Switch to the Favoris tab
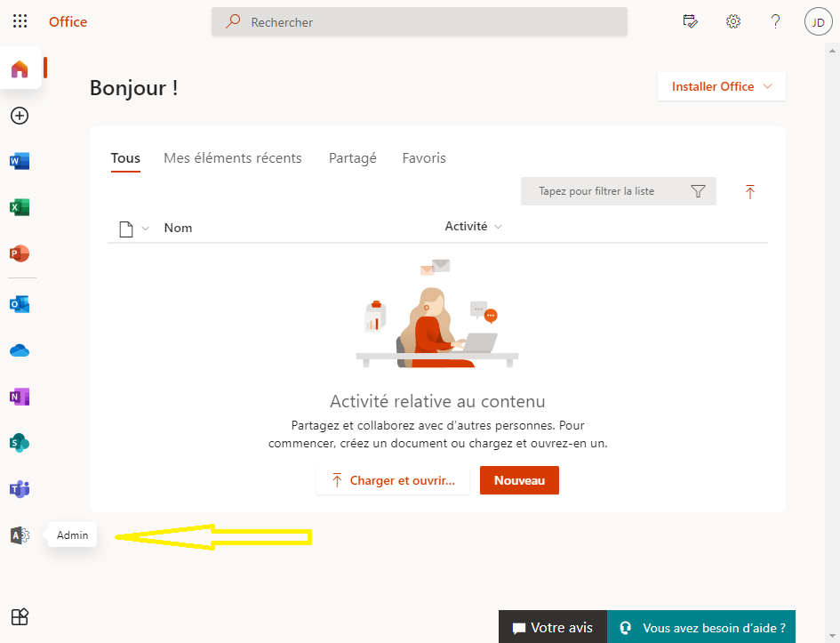The image size is (840, 643). 424,158
